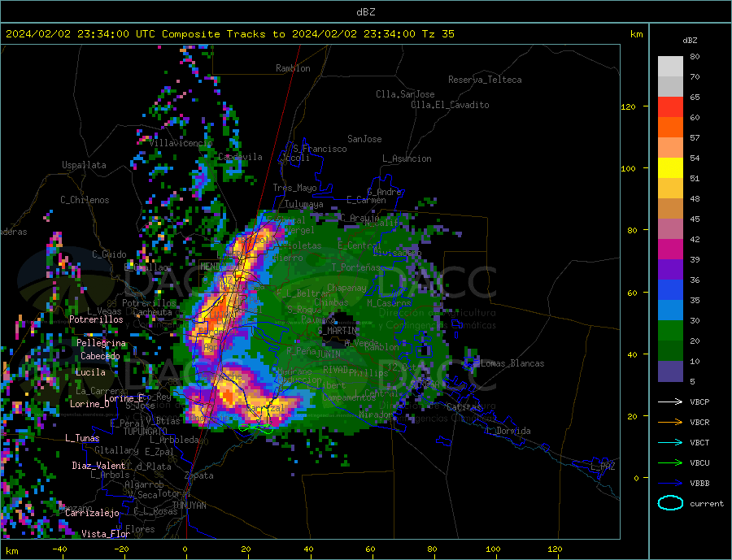Click the '-40' tick on horizontal axis

(x=59, y=549)
